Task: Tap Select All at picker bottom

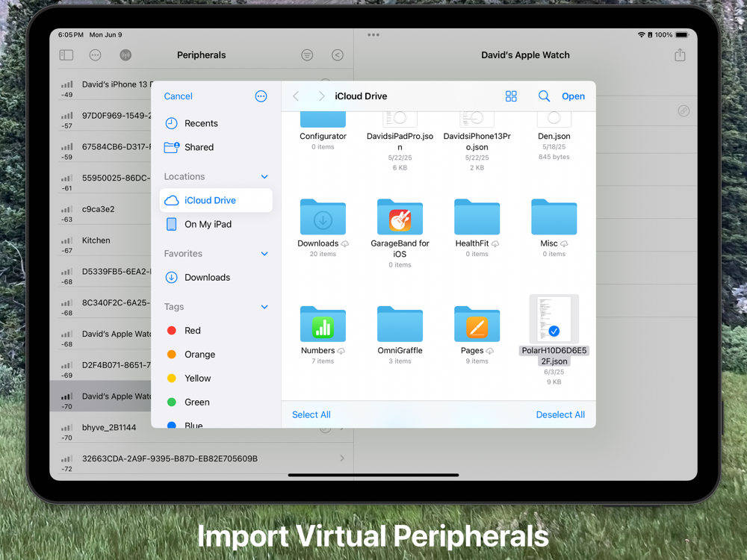Action: (311, 414)
